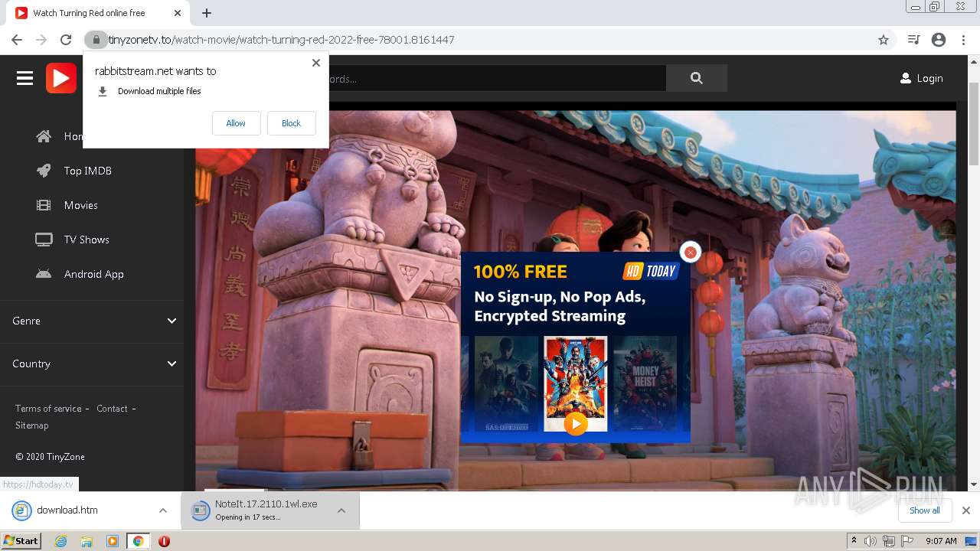Click the Android icon in sidebar
Image resolution: width=980 pixels, height=551 pixels.
(x=44, y=274)
